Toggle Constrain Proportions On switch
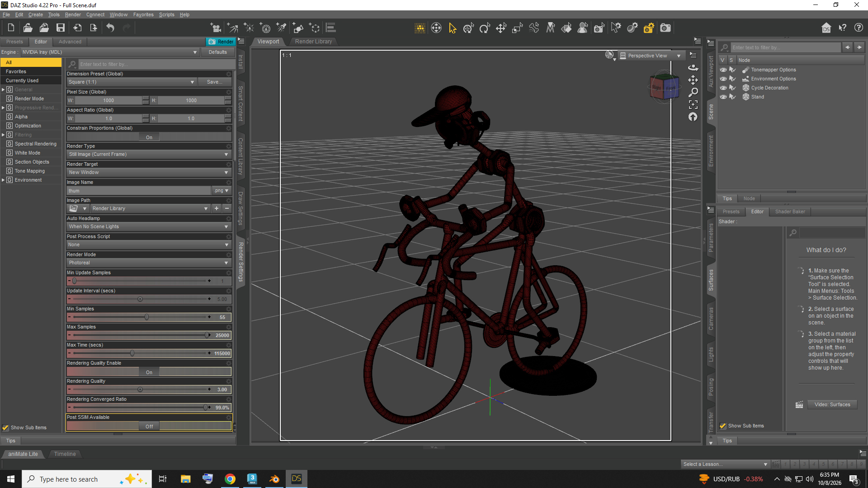 [149, 137]
